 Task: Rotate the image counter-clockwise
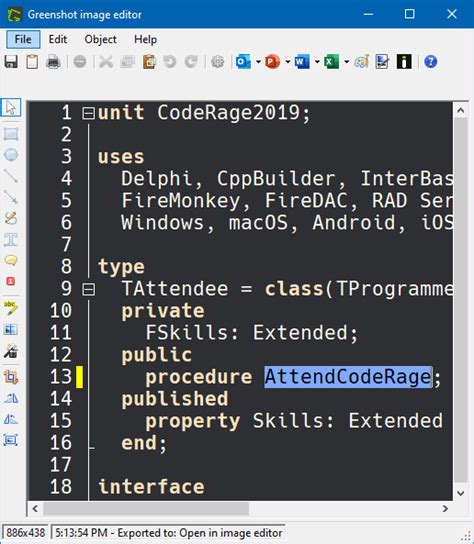(11, 419)
